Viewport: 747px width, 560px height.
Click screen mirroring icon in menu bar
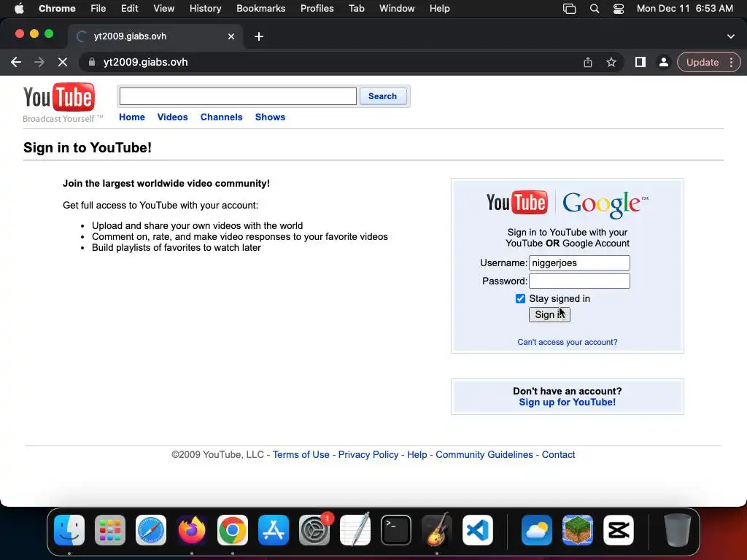click(x=569, y=9)
